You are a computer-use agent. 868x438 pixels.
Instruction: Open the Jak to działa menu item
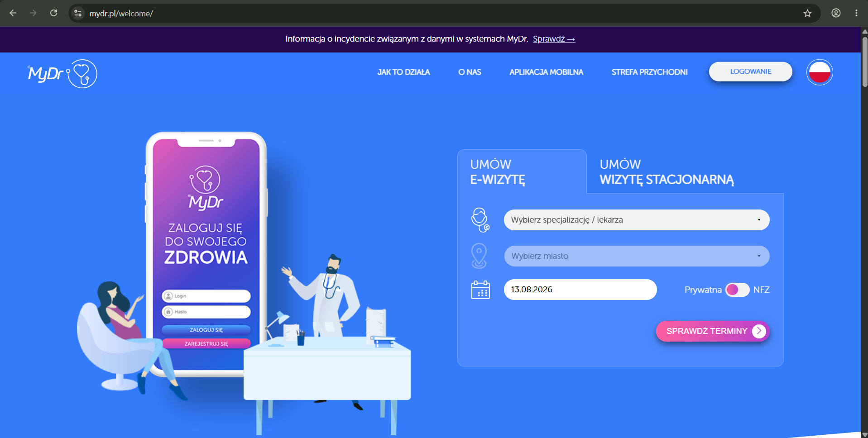(404, 72)
